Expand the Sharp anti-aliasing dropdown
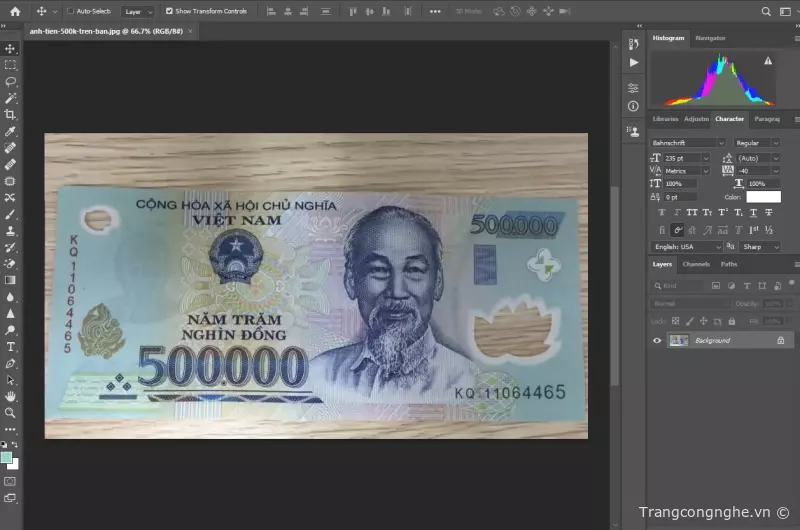 pyautogui.click(x=760, y=246)
